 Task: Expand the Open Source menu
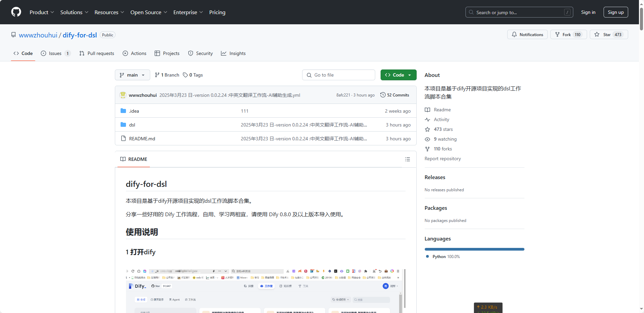[149, 12]
